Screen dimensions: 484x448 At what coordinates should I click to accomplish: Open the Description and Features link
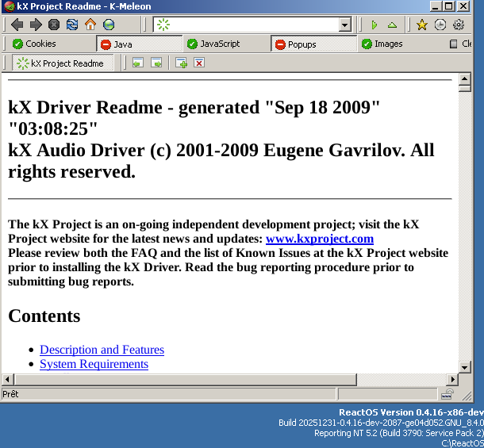(x=102, y=350)
